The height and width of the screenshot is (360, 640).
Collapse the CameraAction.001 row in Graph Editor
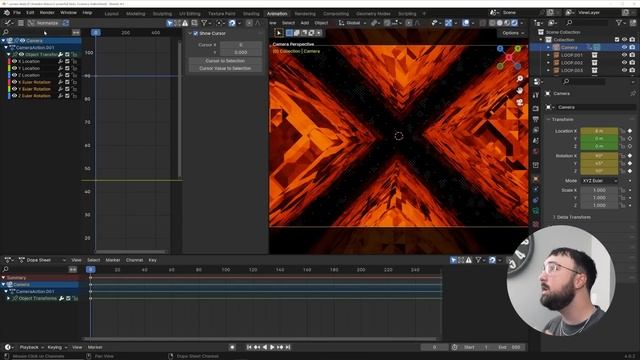pos(6,48)
